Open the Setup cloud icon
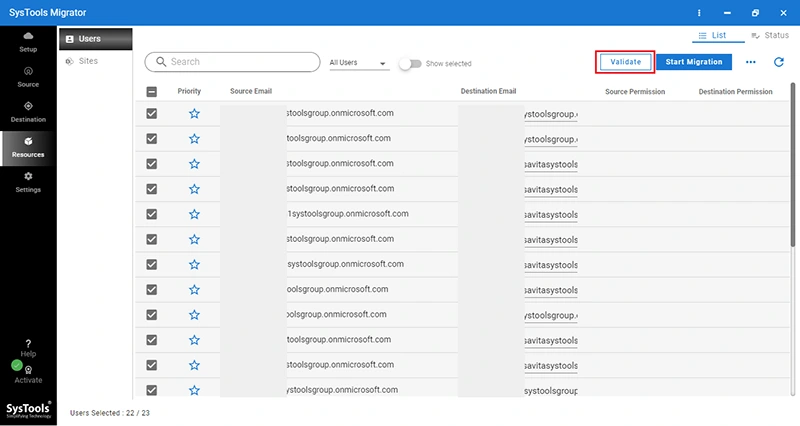The image size is (800, 426). coord(28,36)
